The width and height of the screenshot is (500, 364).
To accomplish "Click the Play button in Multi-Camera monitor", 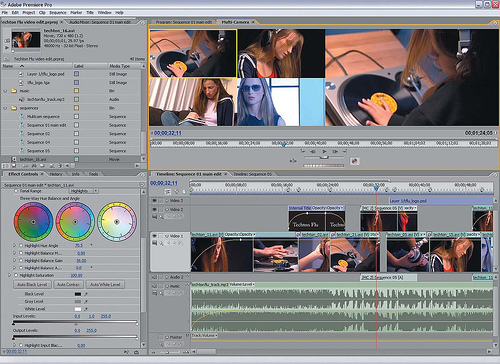I will 324,151.
